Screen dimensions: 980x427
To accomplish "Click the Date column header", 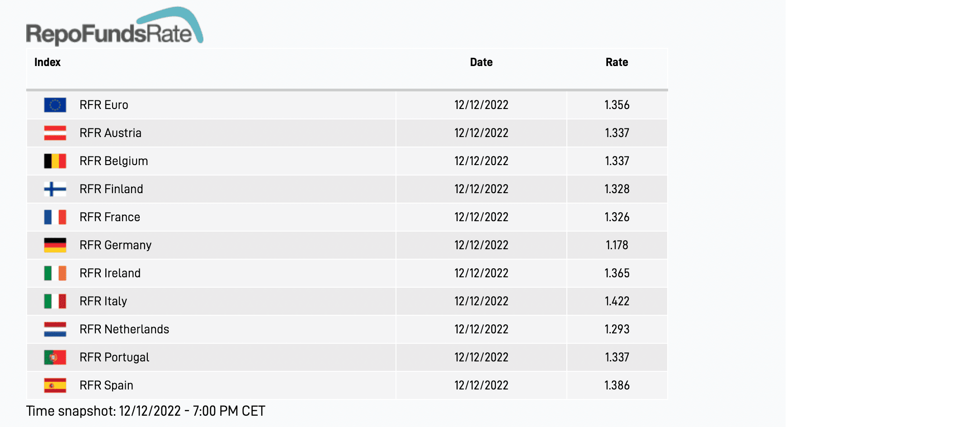I will [x=481, y=62].
